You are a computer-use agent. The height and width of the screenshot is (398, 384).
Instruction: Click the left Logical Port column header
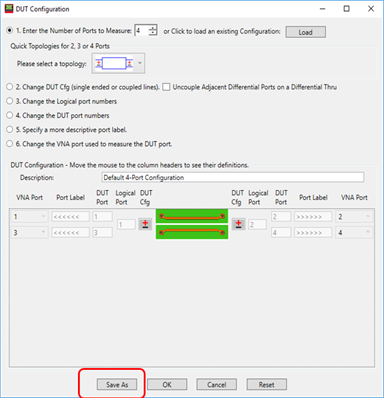pos(125,197)
